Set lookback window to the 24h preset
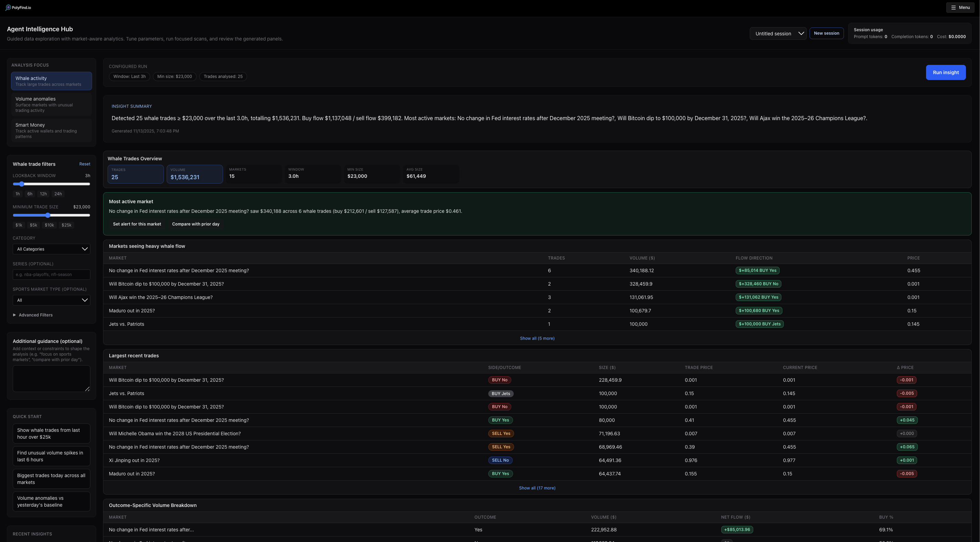 (x=58, y=194)
